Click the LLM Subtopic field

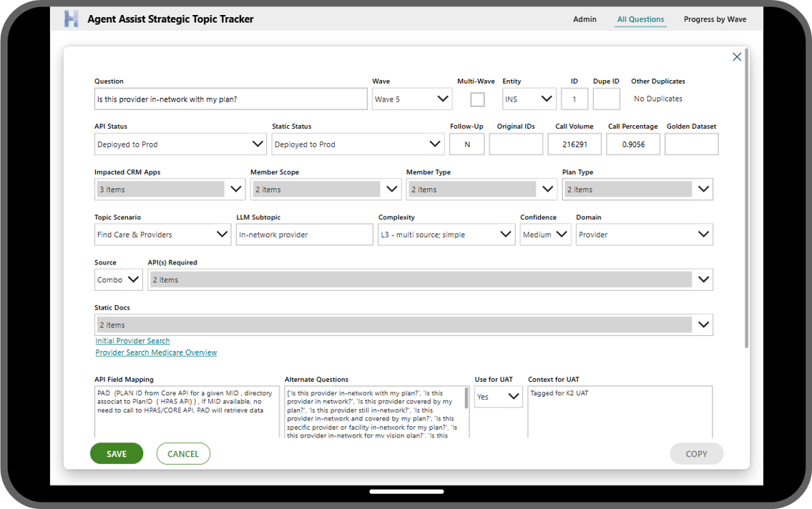coord(305,234)
